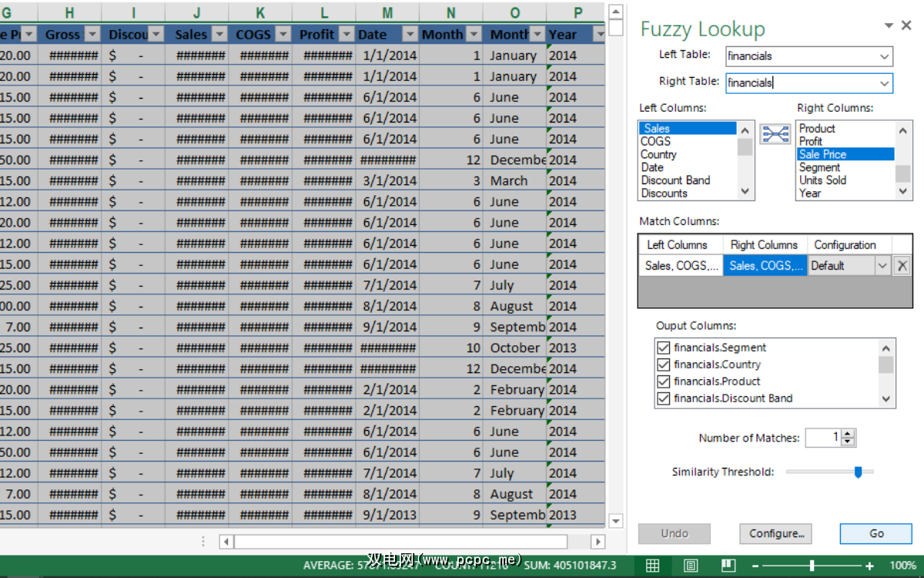Click the zoom in plus icon

[869, 566]
